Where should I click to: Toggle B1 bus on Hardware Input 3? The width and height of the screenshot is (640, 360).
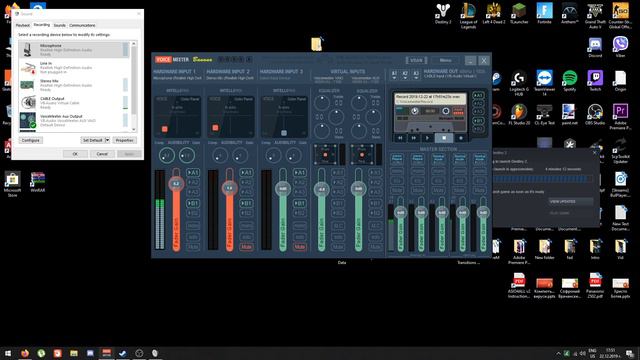coord(300,203)
